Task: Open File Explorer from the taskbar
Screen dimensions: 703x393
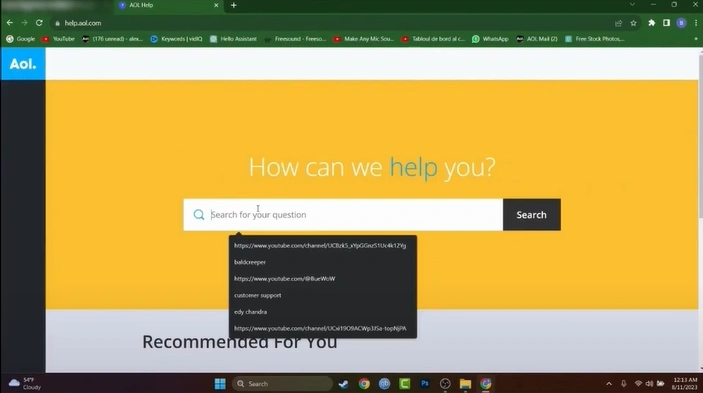Action: (465, 384)
